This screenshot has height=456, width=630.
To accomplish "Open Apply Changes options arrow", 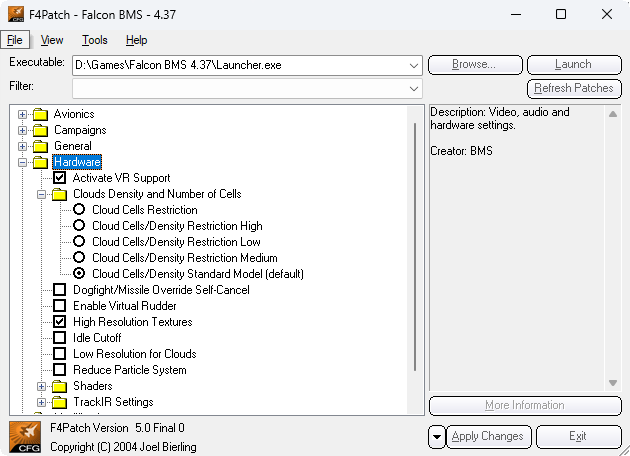I will coord(437,437).
